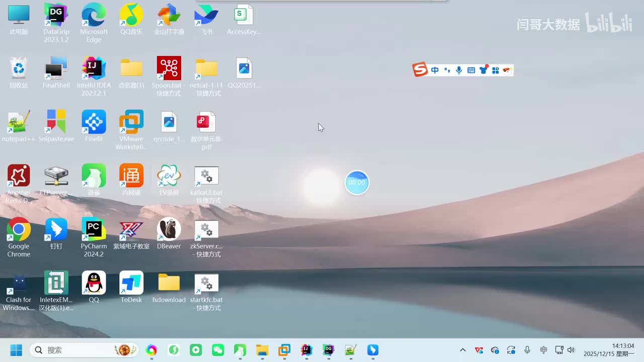Click the EV录屏 screen recorder shortcut
Image resolution: width=644 pixels, height=362 pixels.
(x=169, y=180)
